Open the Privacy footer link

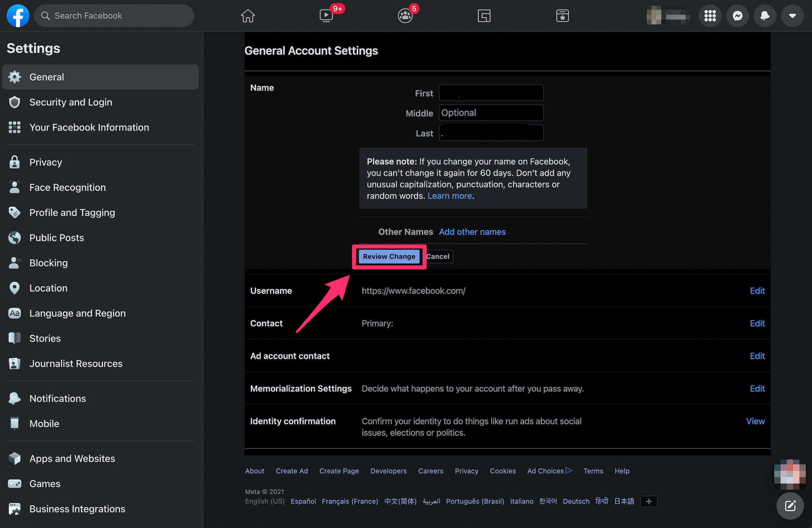click(x=466, y=471)
